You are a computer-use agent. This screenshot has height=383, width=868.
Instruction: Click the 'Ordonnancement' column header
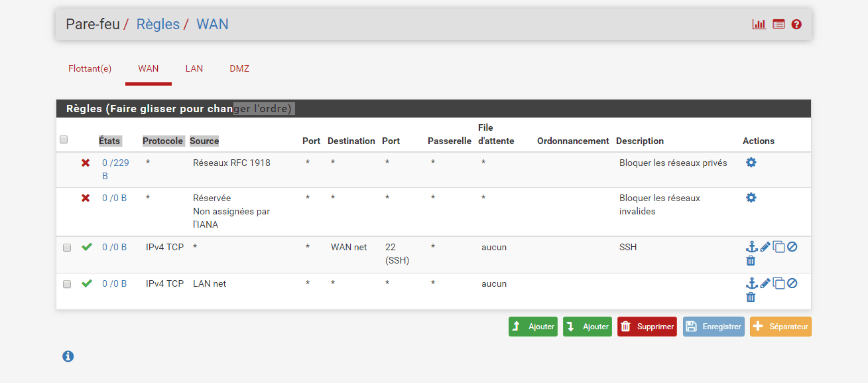tap(573, 141)
